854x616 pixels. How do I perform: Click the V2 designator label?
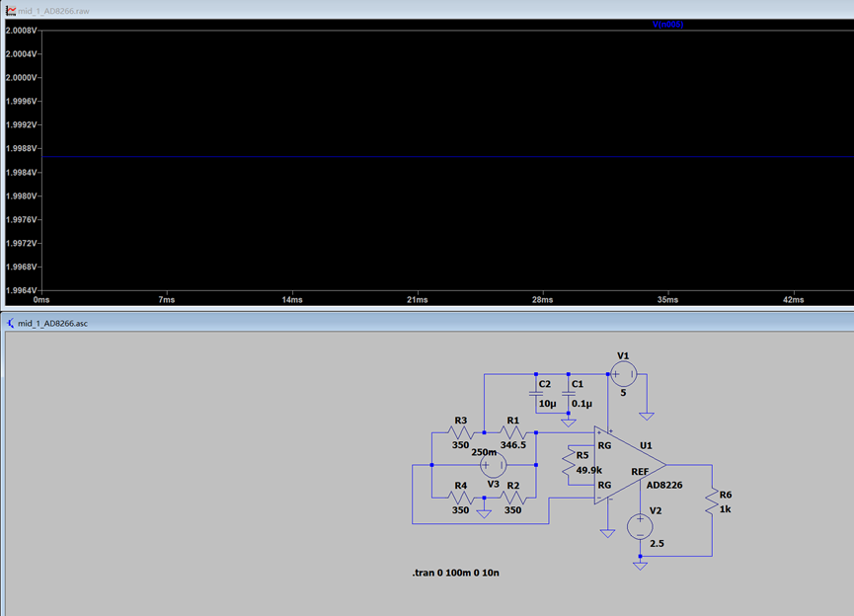pyautogui.click(x=656, y=511)
